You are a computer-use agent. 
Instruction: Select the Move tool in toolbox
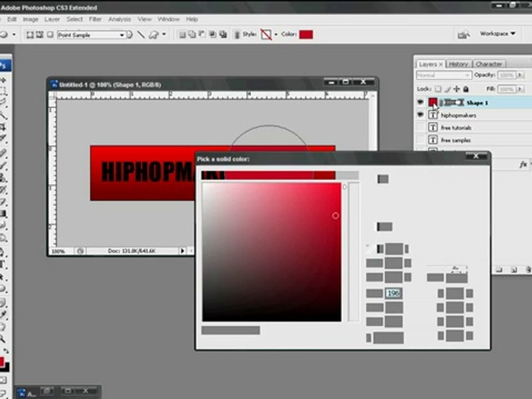[3, 80]
